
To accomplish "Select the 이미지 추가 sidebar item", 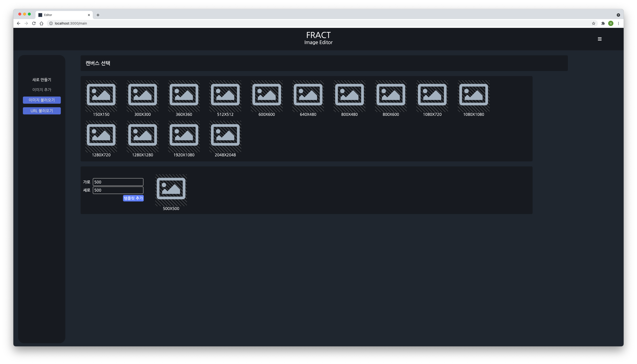I will click(42, 90).
